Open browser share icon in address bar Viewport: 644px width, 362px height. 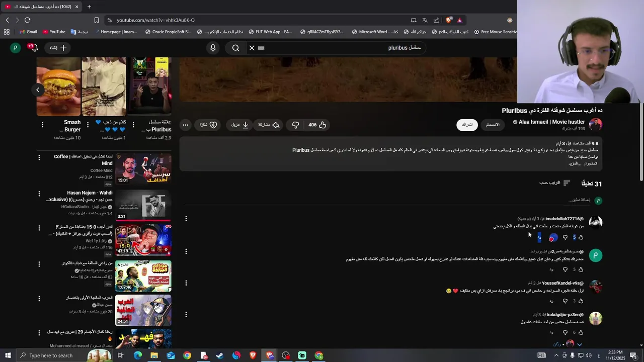[436, 20]
